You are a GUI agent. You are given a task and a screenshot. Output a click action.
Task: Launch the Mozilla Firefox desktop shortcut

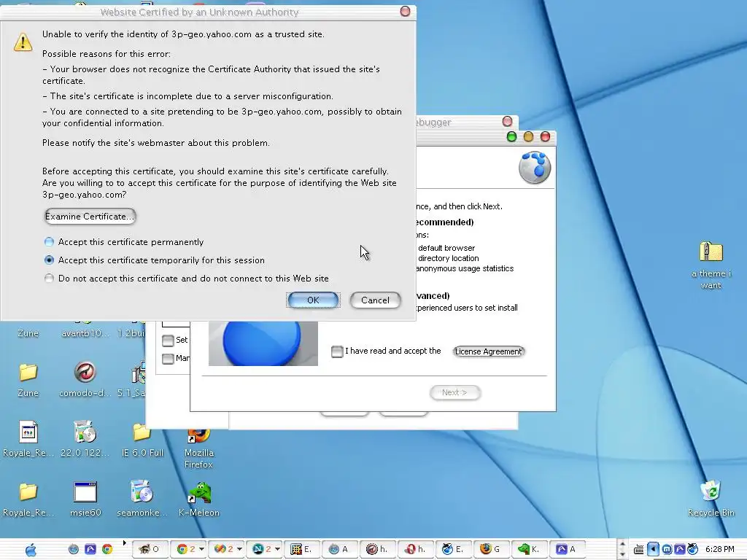(199, 435)
